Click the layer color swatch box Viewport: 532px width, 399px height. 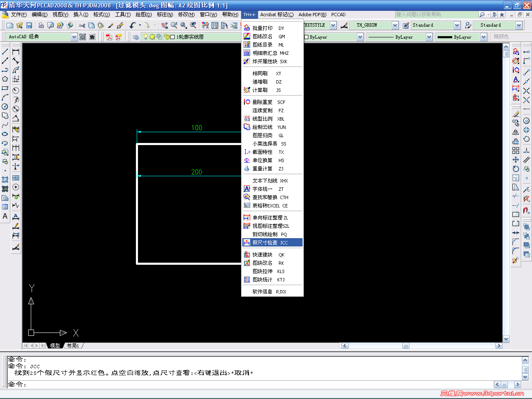coord(172,37)
